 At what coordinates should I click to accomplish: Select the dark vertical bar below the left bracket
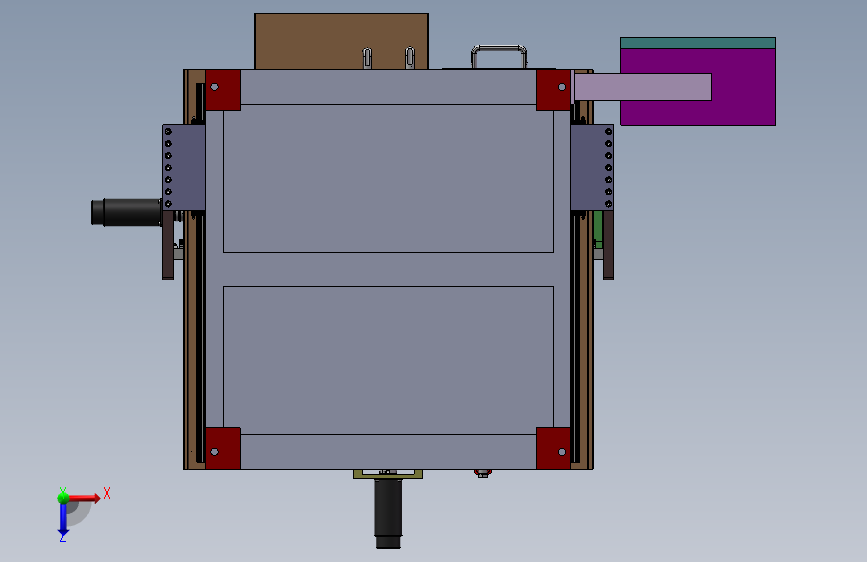click(x=168, y=245)
